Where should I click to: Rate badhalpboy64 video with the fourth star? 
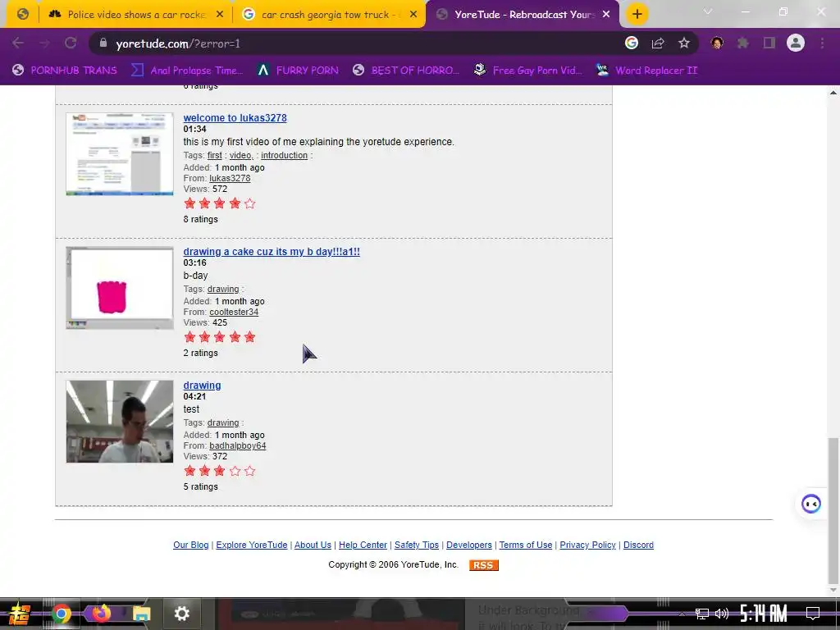[235, 471]
